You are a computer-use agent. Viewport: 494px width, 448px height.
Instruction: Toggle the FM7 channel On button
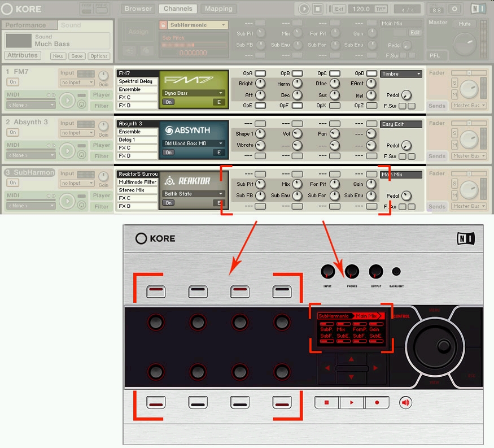(12, 82)
